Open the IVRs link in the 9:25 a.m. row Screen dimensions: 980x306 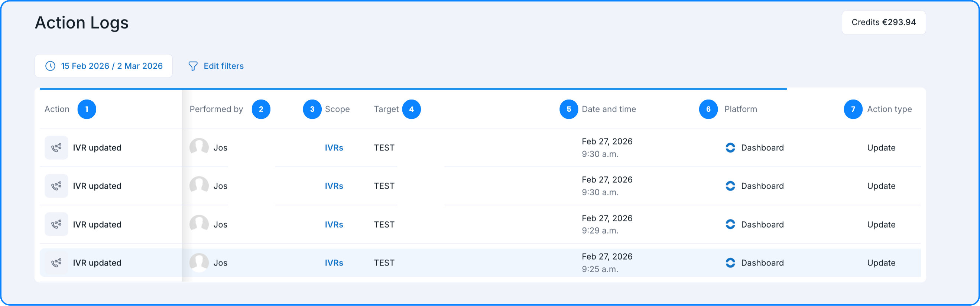(x=334, y=263)
